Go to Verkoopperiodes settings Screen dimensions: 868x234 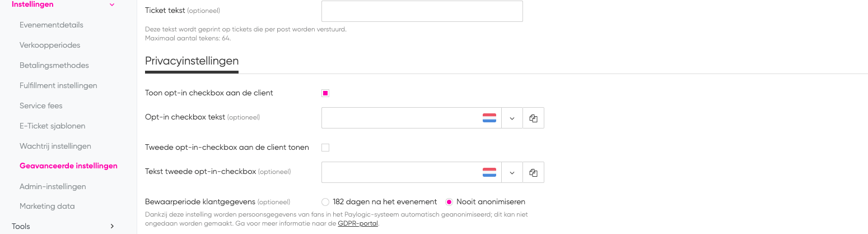(50, 45)
